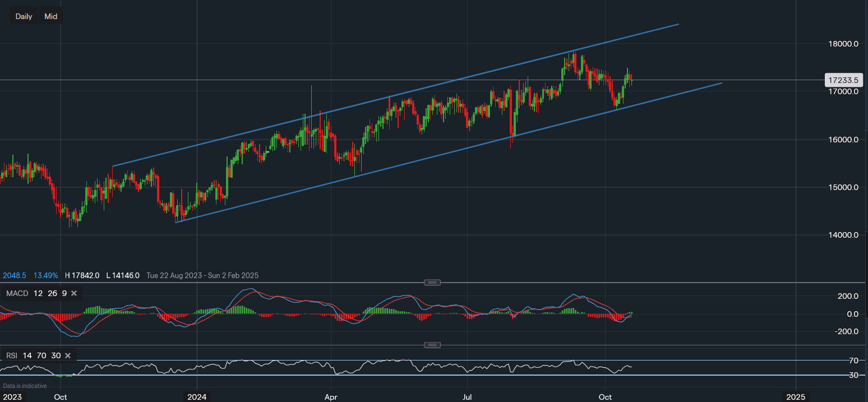Grab the resize handle above the MACD panel
868x402 pixels.
[x=432, y=282]
